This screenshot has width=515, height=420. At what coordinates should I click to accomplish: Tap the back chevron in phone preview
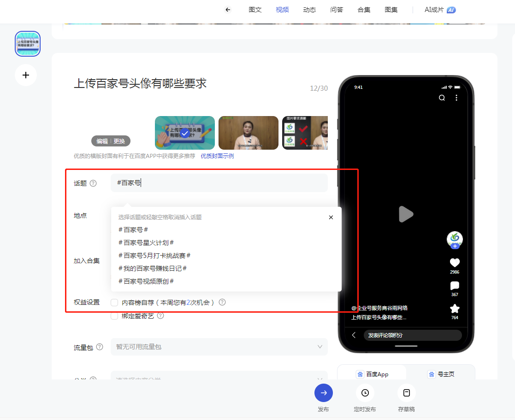pos(354,335)
